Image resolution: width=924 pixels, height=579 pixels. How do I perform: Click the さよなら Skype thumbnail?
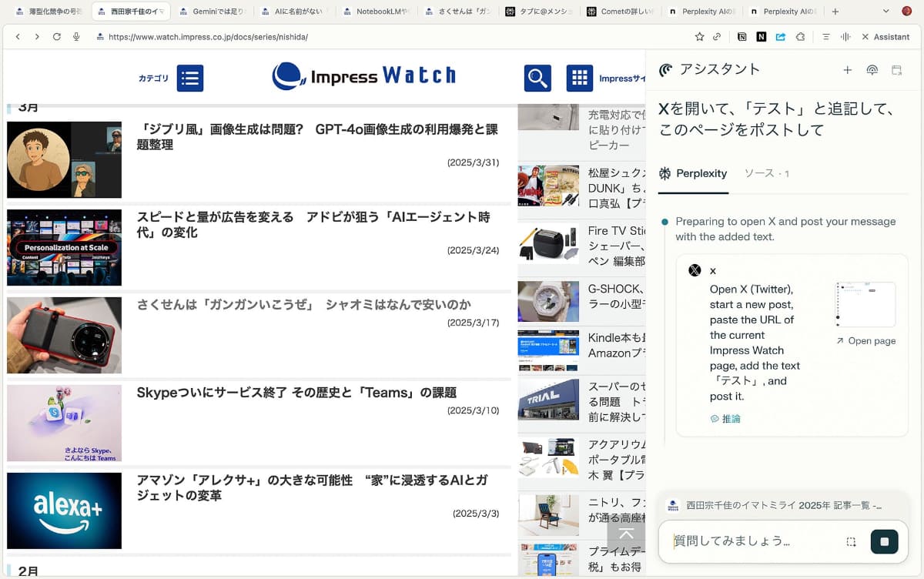(65, 423)
